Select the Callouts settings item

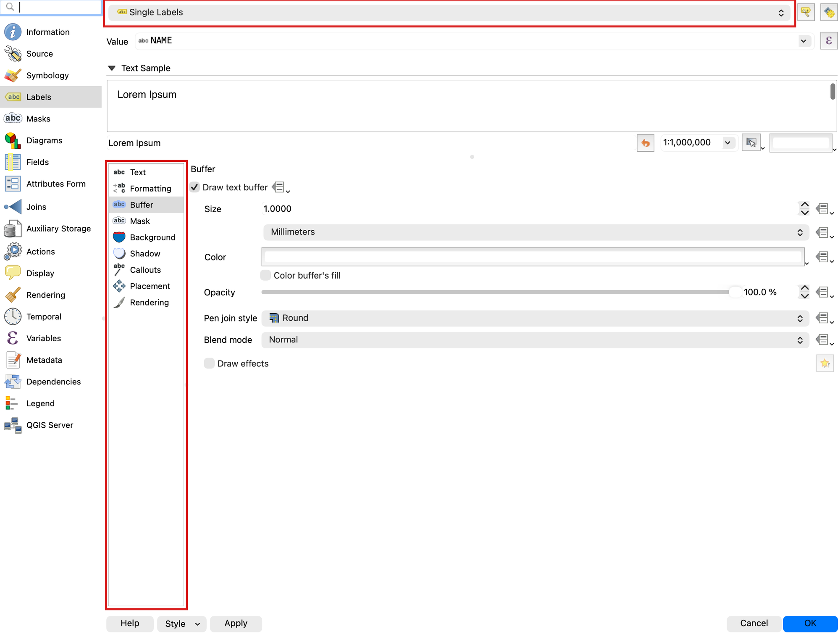[x=146, y=270]
